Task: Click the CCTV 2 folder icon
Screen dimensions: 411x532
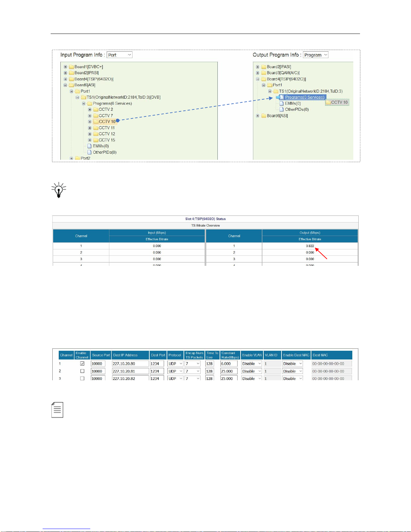Action: point(96,109)
